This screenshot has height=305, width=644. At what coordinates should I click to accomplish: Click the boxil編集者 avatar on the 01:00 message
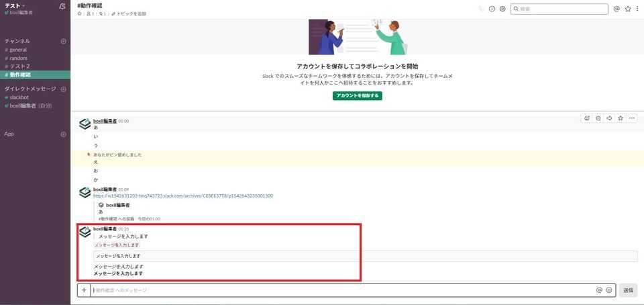[85, 124]
